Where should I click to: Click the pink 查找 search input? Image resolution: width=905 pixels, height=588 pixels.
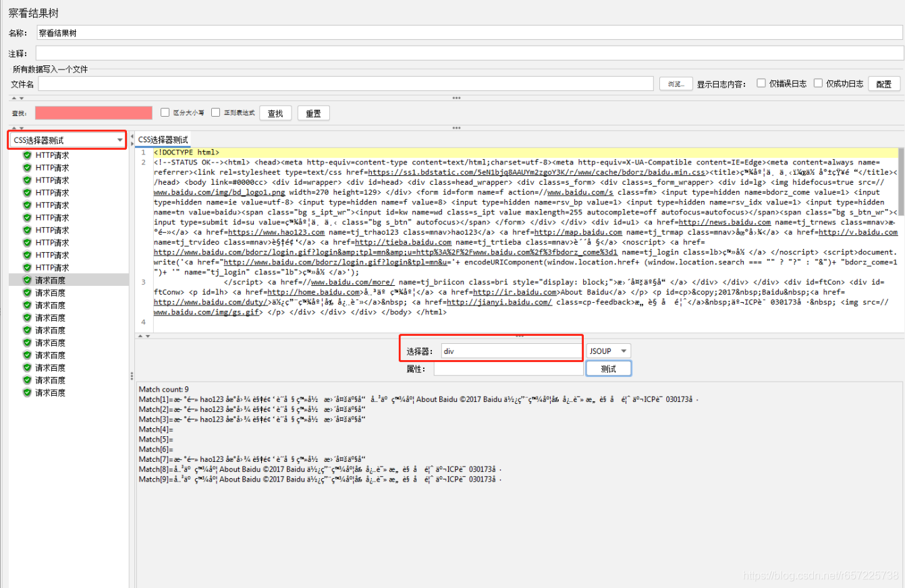coord(94,113)
